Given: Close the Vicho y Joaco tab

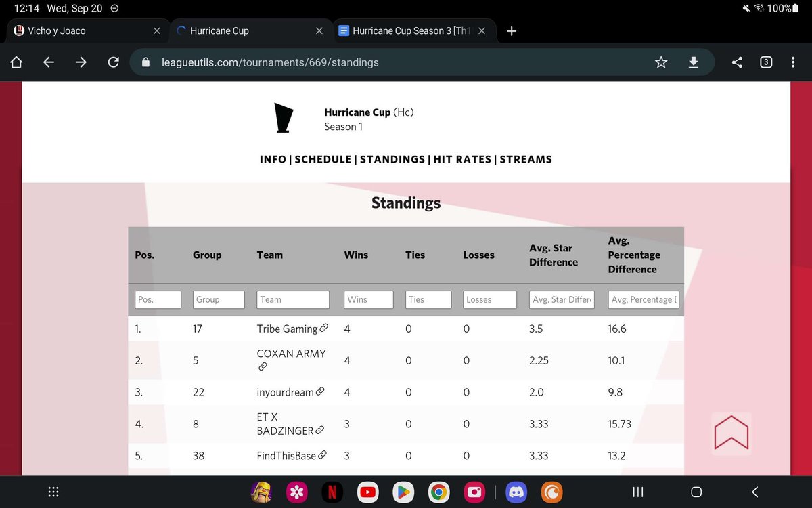Looking at the screenshot, I should point(157,30).
